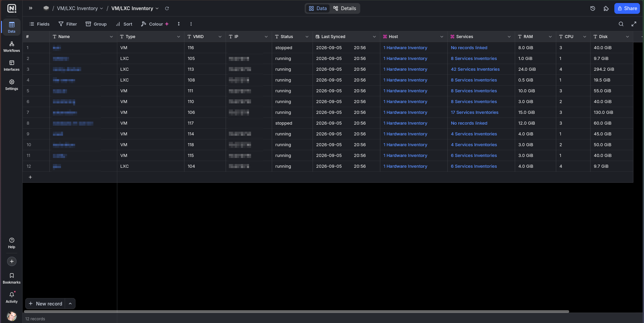Select the Disk cell 130.0 GiB

pos(612,112)
